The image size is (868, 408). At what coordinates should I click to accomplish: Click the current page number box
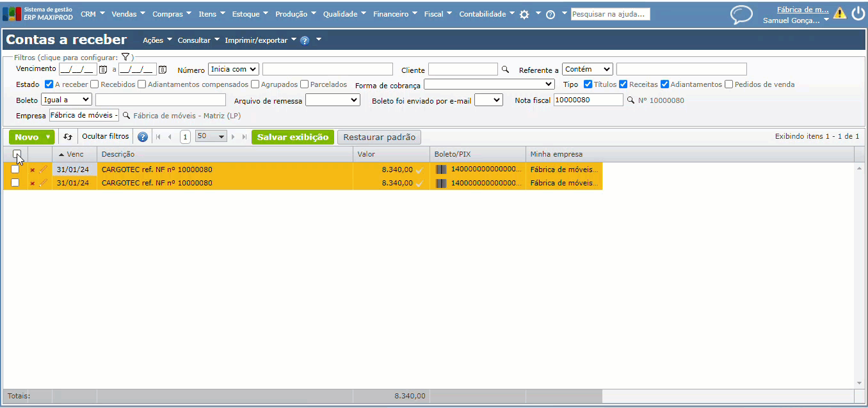(x=185, y=137)
